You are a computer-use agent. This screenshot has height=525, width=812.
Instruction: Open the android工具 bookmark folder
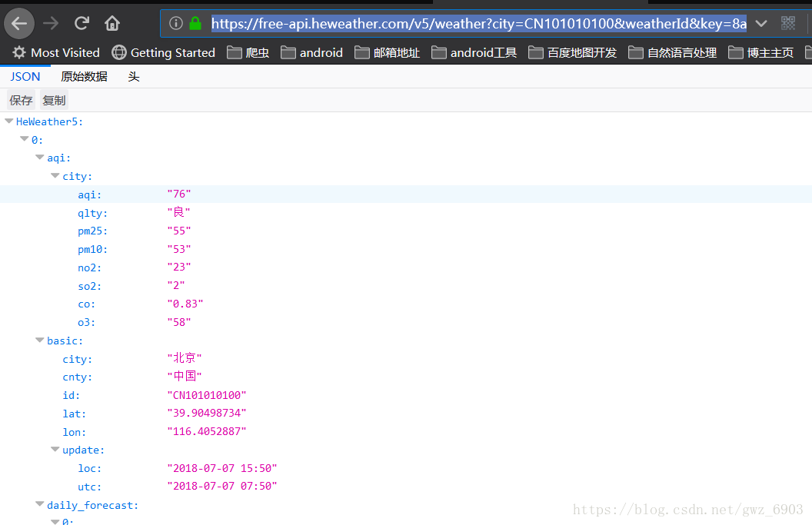tap(474, 53)
